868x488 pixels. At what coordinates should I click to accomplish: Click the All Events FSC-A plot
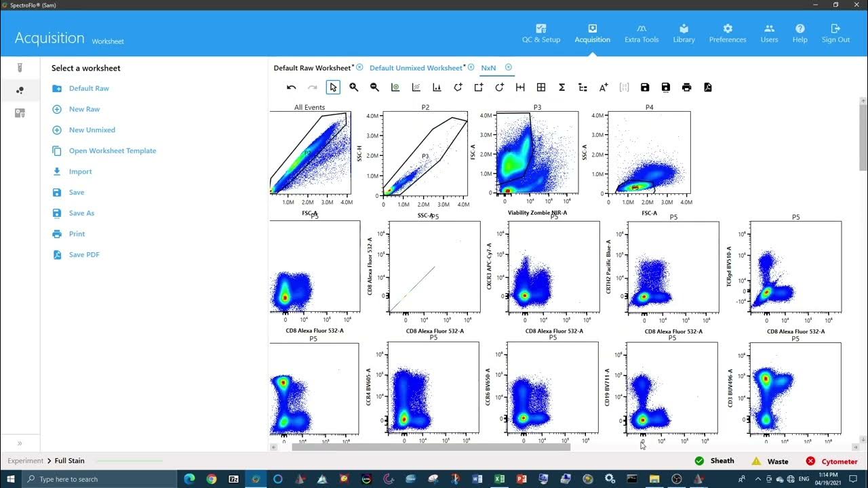(x=310, y=153)
